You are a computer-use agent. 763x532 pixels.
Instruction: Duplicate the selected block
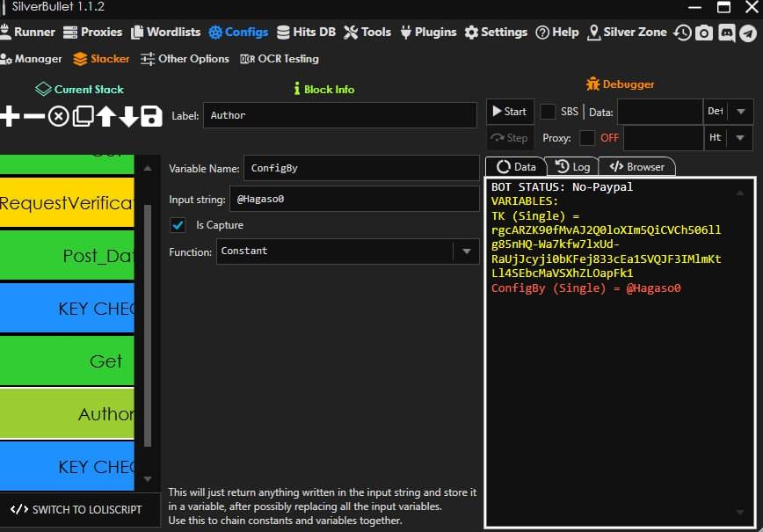coord(83,116)
